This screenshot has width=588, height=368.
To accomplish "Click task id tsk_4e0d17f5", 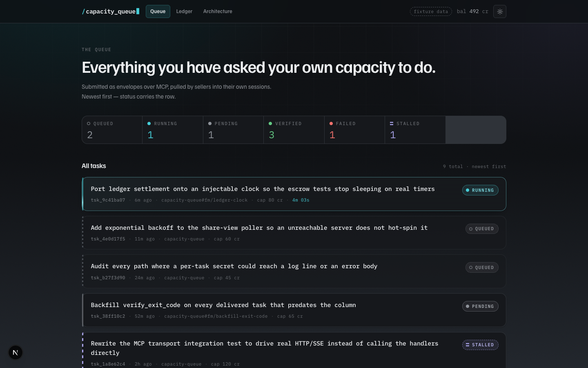I will [108, 239].
